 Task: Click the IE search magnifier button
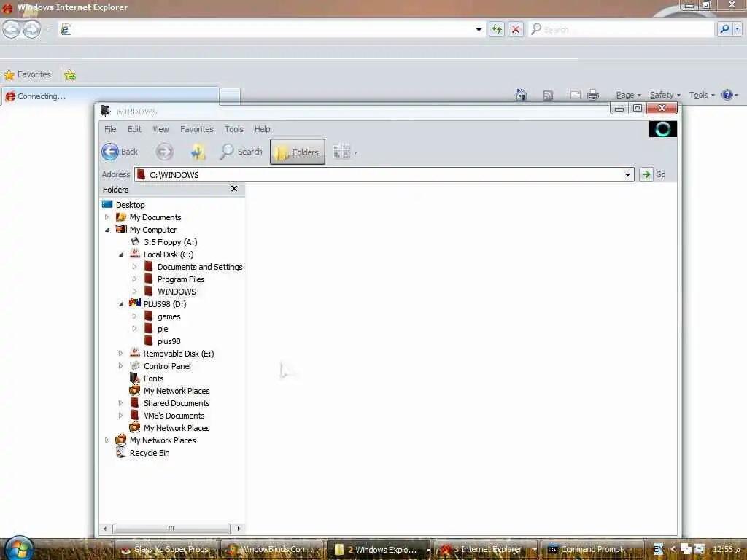point(724,29)
